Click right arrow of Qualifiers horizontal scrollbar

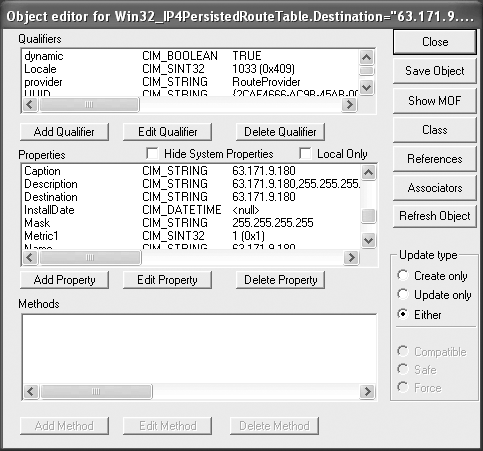tap(349, 105)
